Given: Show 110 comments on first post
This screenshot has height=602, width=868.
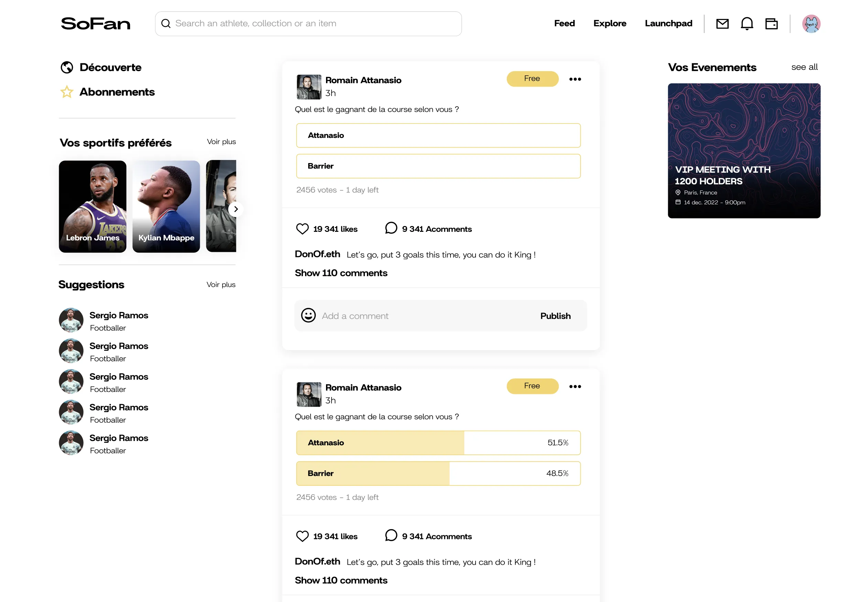Looking at the screenshot, I should coord(341,273).
